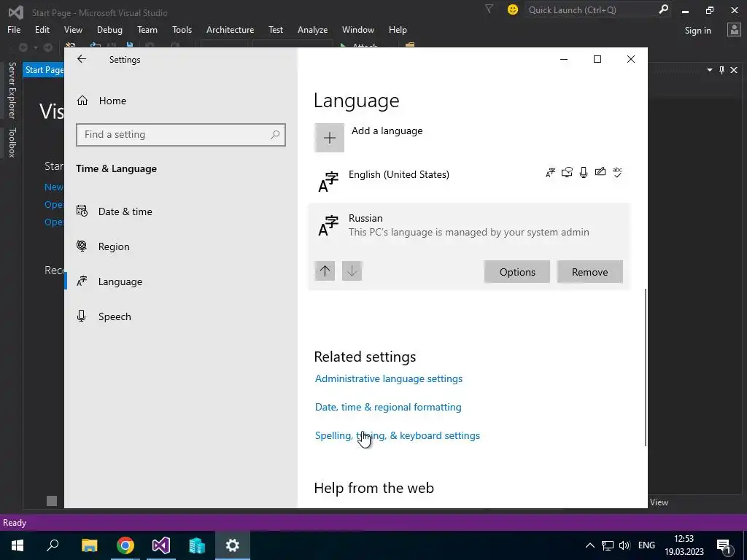Screen dimensions: 747x560
Task: Open the Action Center notifications icon
Action: point(724,545)
